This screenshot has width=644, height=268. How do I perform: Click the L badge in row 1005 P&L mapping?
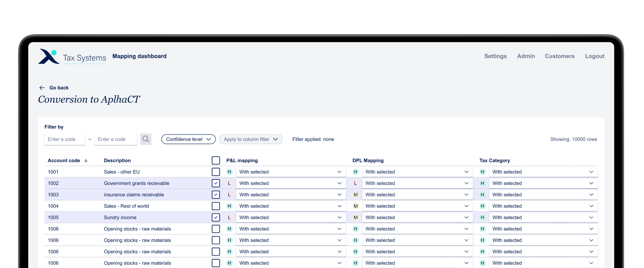click(229, 218)
